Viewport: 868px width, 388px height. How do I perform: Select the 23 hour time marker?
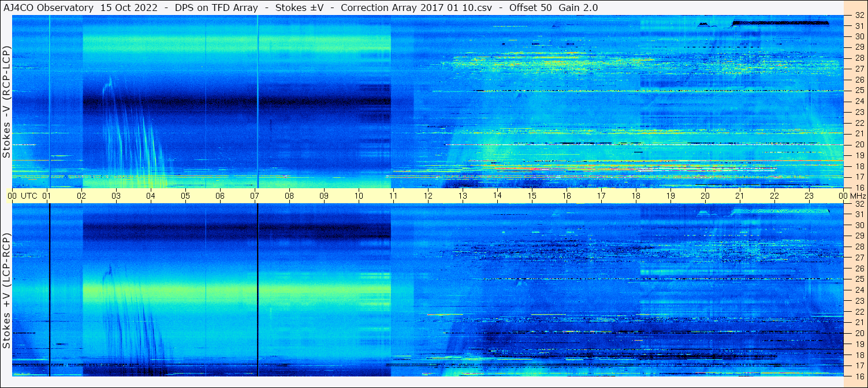(x=809, y=196)
